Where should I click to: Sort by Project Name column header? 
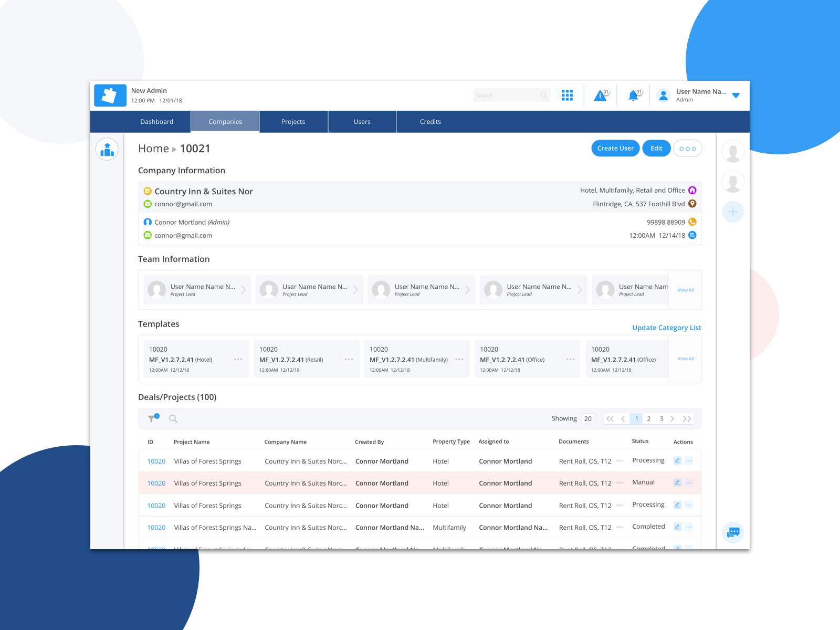[192, 442]
